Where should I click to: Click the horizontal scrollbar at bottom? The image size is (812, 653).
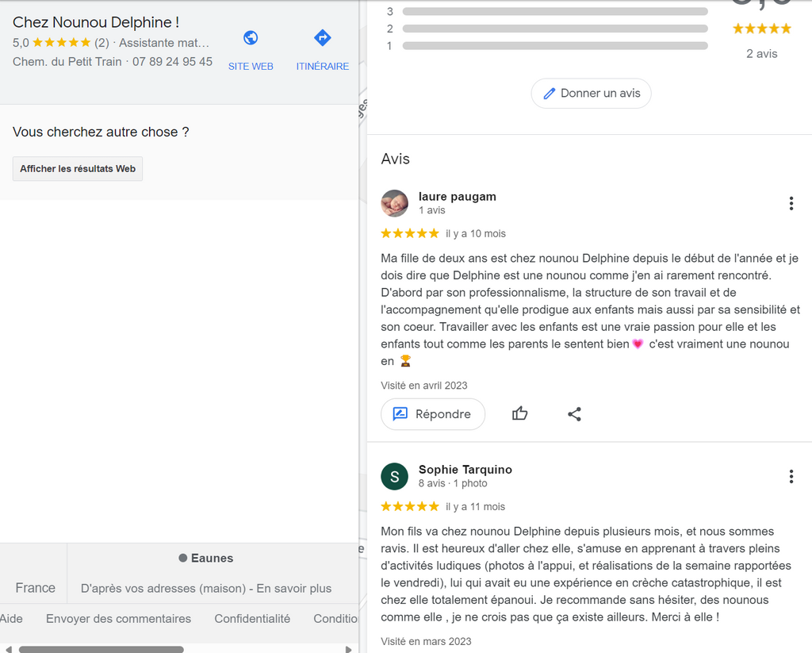point(101,649)
